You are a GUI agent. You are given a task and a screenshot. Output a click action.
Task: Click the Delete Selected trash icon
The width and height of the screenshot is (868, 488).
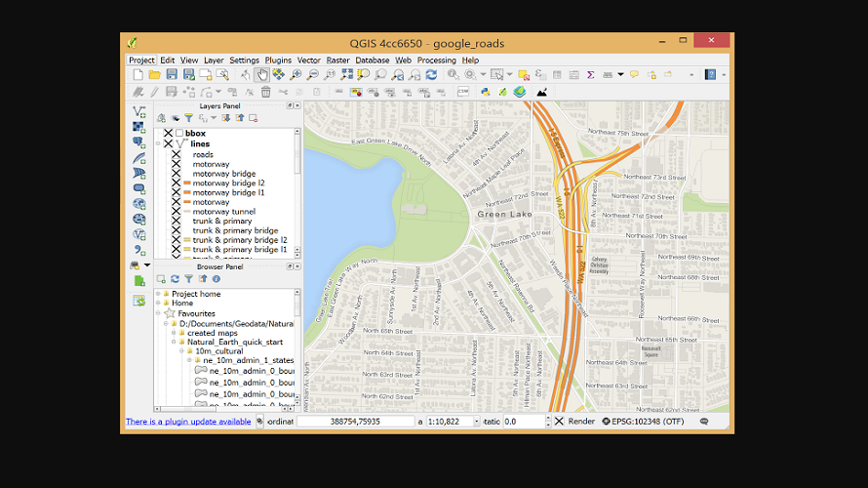tap(265, 92)
